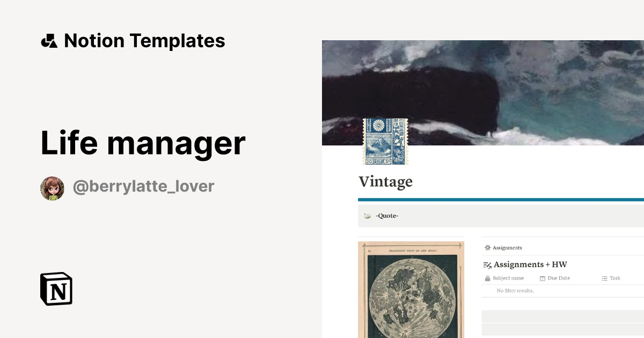This screenshot has height=338, width=644.
Task: Click the vintage stamp page icon
Action: point(385,141)
